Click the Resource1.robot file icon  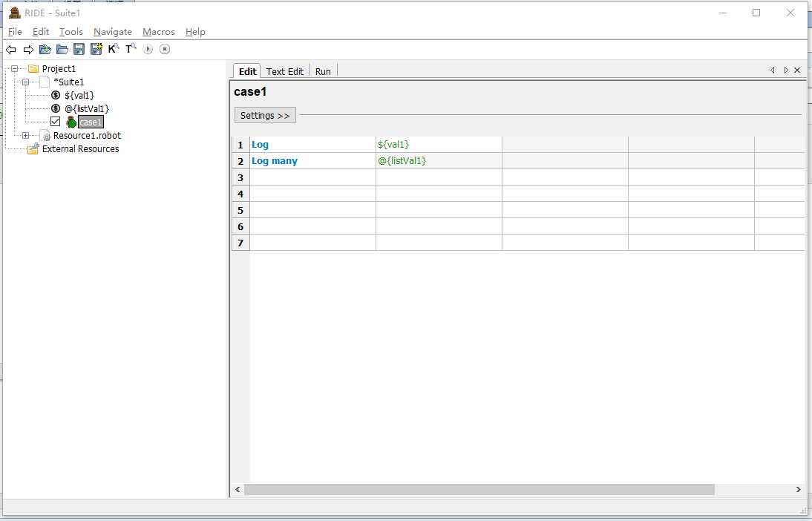click(x=45, y=136)
